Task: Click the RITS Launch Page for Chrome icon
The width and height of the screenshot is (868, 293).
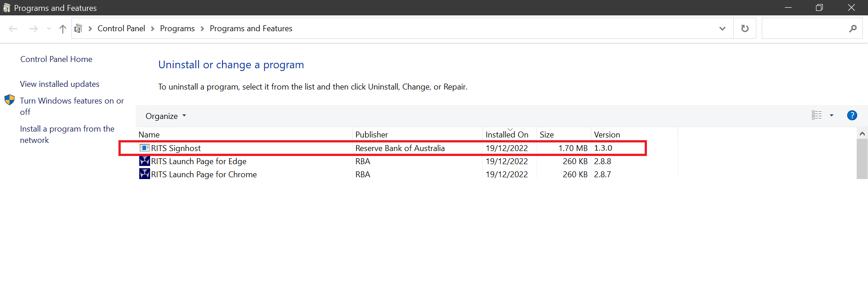Action: coord(144,174)
